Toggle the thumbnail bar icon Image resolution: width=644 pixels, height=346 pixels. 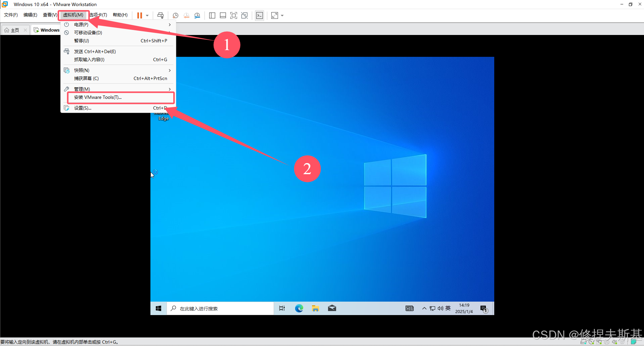click(x=223, y=15)
